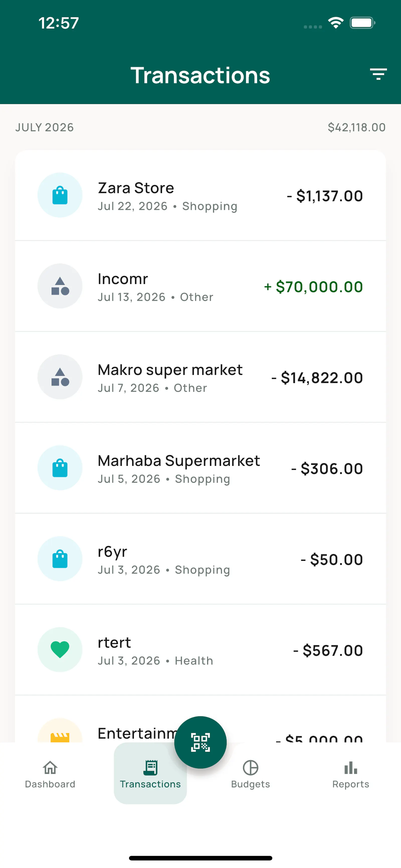Open the Makro super market amount -$14,822.00
The height and width of the screenshot is (868, 401).
[x=317, y=377]
